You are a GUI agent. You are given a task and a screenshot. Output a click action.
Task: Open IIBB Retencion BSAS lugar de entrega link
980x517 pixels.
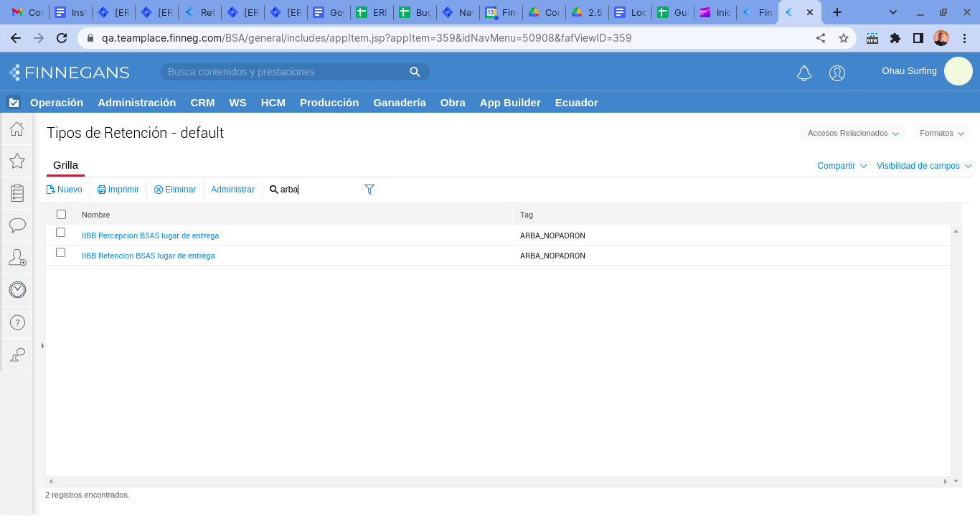pos(148,256)
